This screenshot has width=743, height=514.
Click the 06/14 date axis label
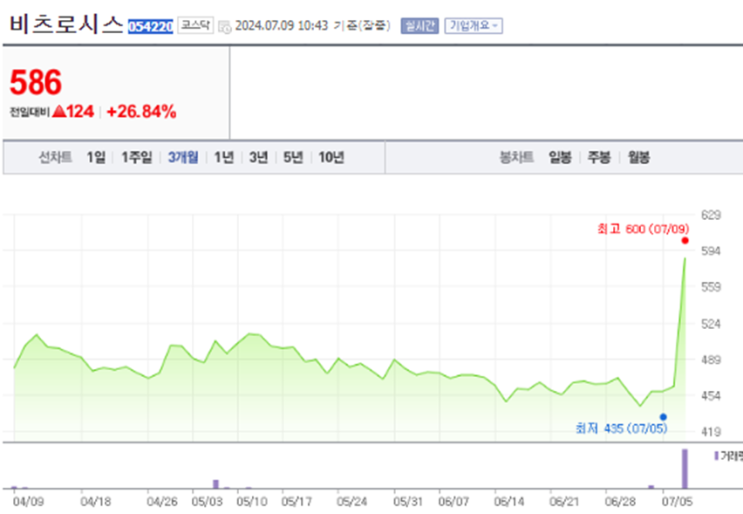click(509, 502)
